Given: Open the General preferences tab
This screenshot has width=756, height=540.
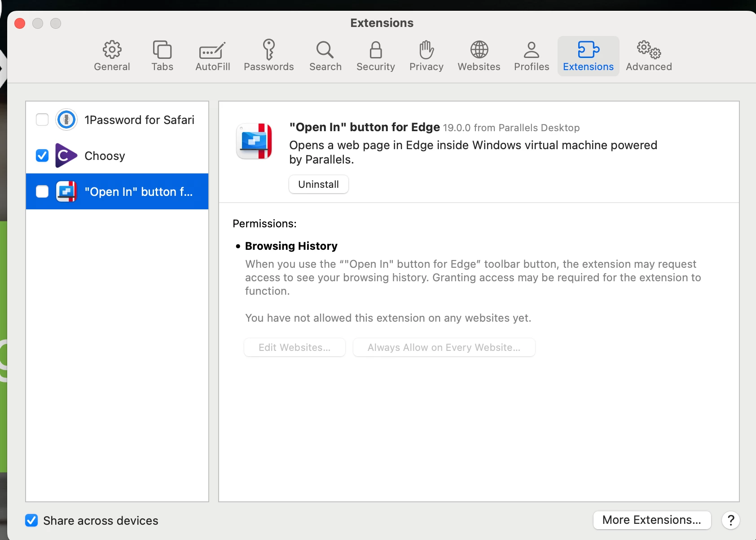Looking at the screenshot, I should point(112,56).
